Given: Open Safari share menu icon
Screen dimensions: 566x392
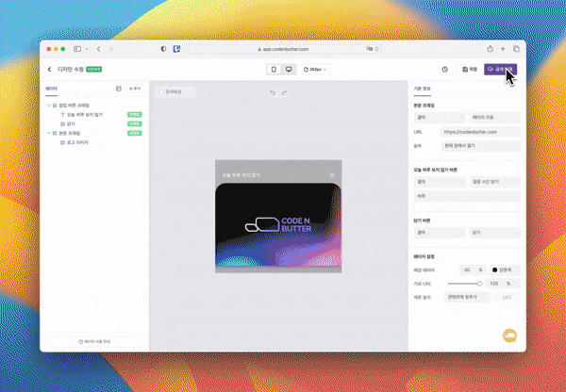Looking at the screenshot, I should click(490, 48).
